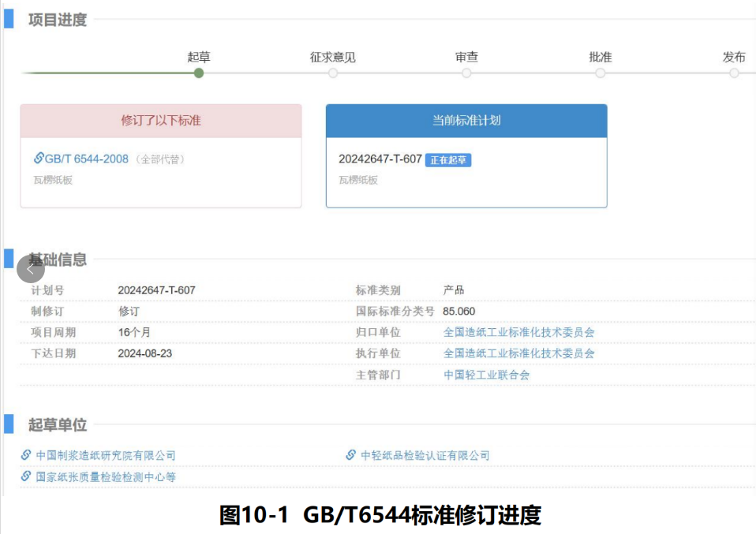This screenshot has height=534, width=756.
Task: Open the 中轻纸品检验认证有限公司 link
Action: tap(425, 454)
